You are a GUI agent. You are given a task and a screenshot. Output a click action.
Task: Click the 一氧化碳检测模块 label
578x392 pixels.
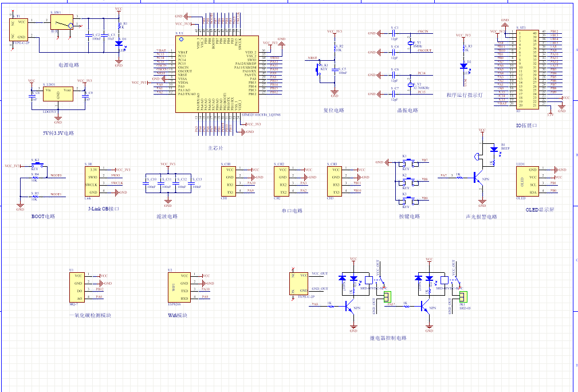pos(91,315)
